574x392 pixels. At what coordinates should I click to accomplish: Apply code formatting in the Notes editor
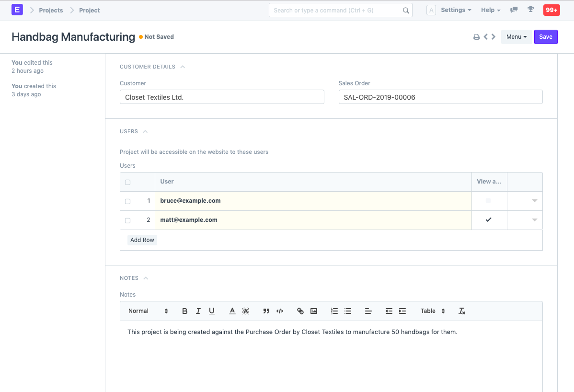tap(280, 311)
